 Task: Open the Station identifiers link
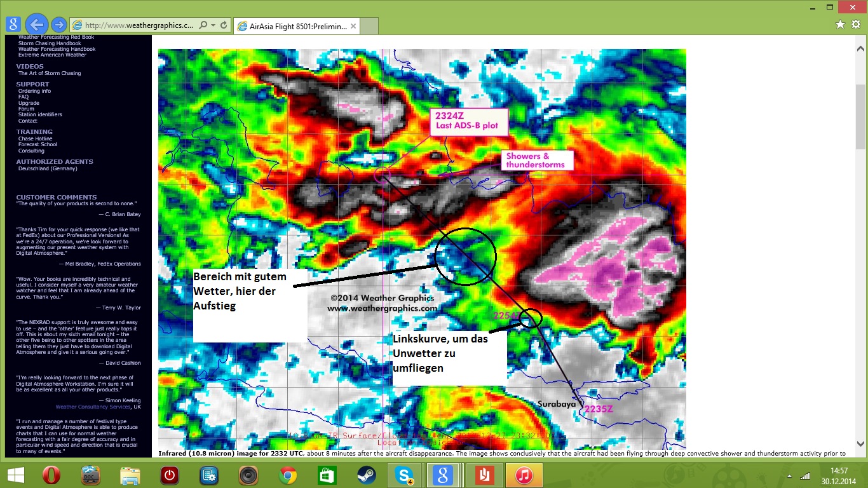[40, 114]
